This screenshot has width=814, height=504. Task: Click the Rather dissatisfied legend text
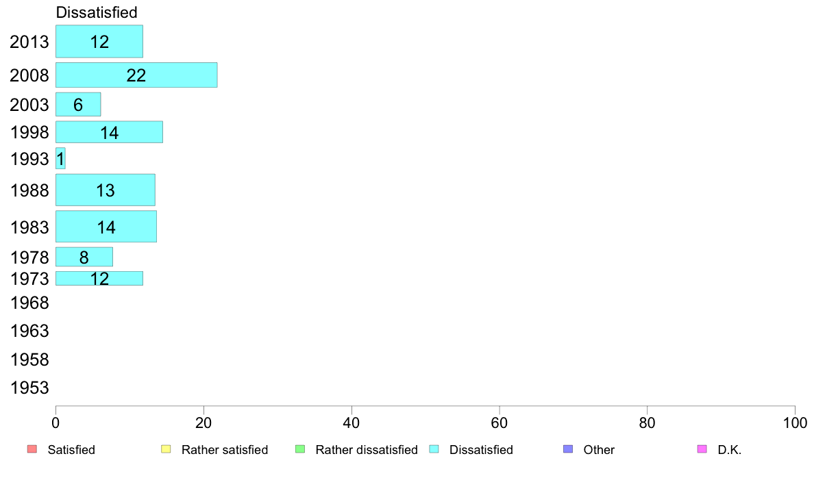[x=367, y=449]
